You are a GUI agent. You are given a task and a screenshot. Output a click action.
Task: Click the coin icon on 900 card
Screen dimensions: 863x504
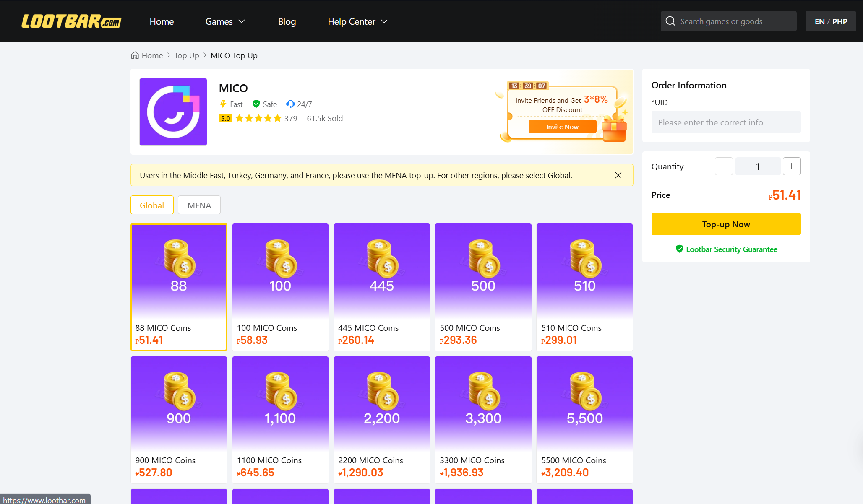point(180,391)
